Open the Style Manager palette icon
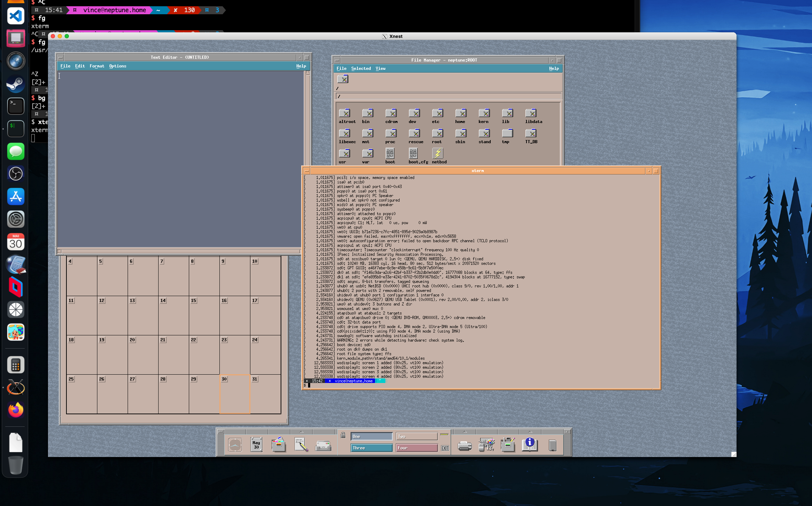This screenshot has width=812, height=506. point(487,444)
